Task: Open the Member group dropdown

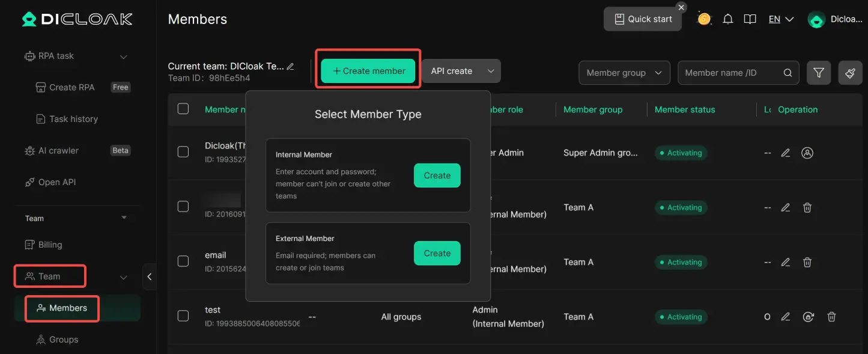Action: coord(624,73)
